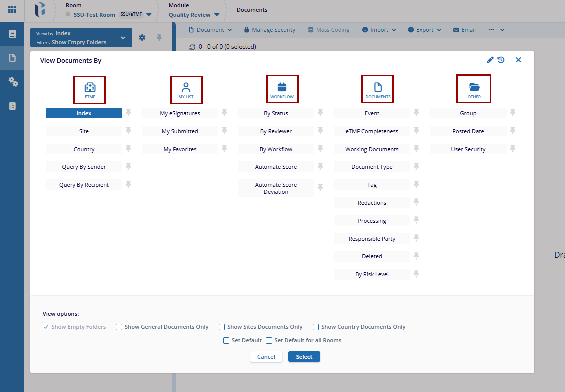Expand the Export toolbar dropdown
This screenshot has width=565, height=392.
point(439,30)
